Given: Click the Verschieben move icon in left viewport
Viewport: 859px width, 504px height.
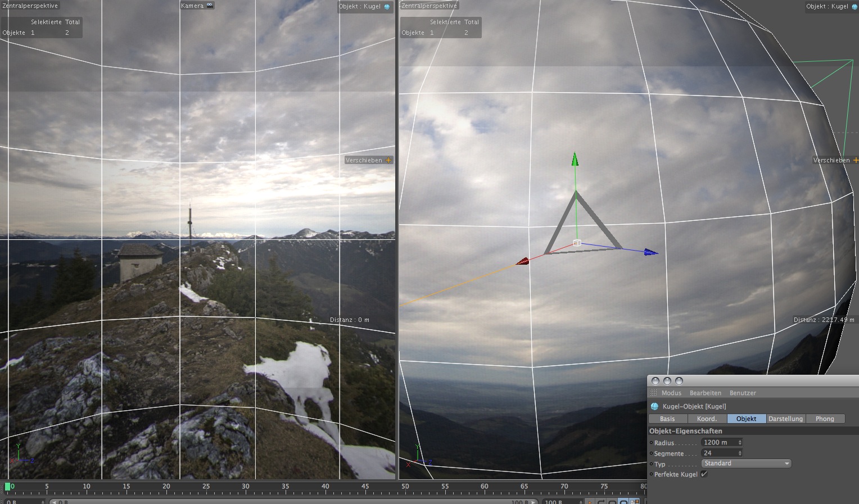Looking at the screenshot, I should click(388, 160).
